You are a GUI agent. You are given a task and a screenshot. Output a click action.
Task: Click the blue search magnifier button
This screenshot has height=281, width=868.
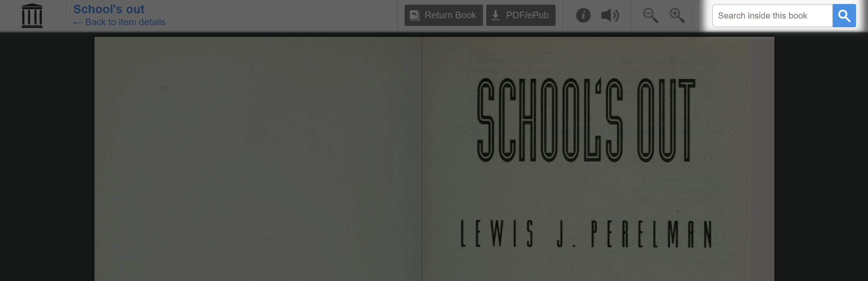pyautogui.click(x=844, y=16)
